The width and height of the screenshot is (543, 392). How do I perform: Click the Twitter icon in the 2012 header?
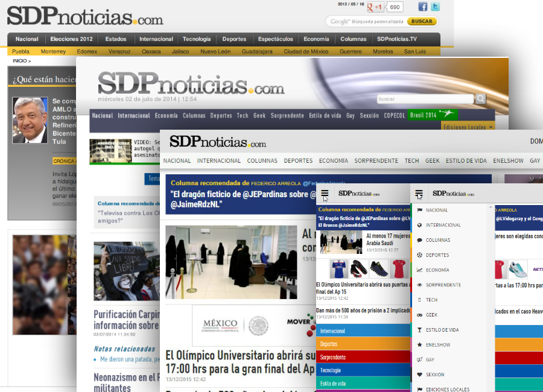435,7
